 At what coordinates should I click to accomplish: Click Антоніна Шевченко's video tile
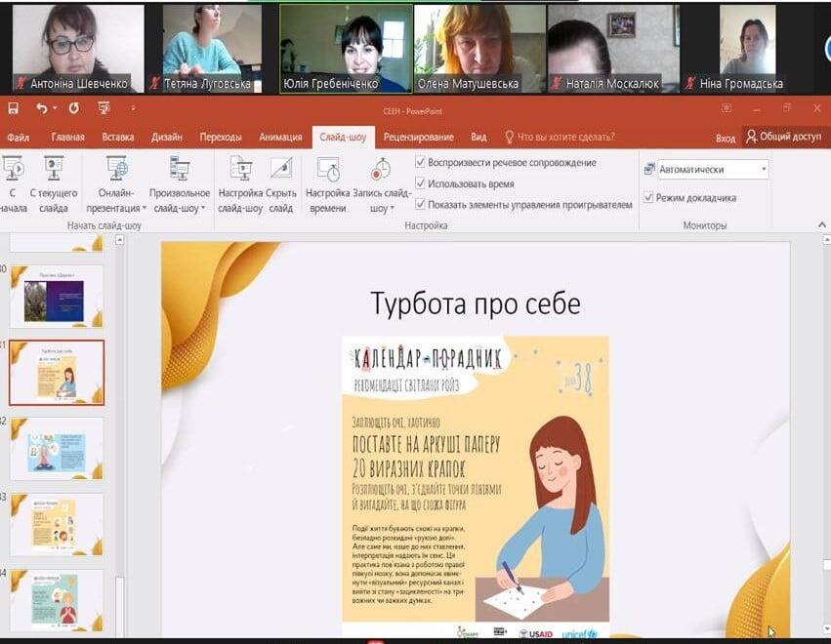(78, 49)
